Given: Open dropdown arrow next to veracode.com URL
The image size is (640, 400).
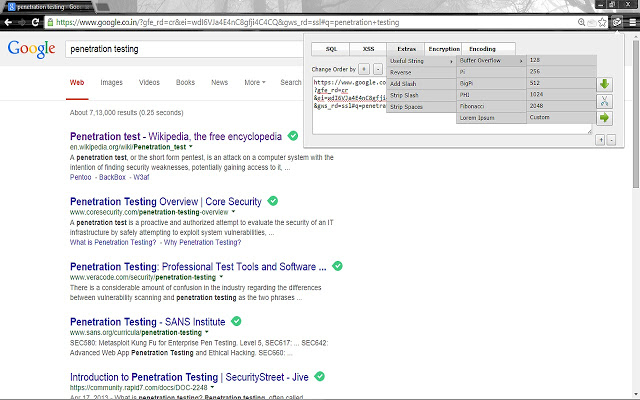Looking at the screenshot, I should click(x=221, y=277).
